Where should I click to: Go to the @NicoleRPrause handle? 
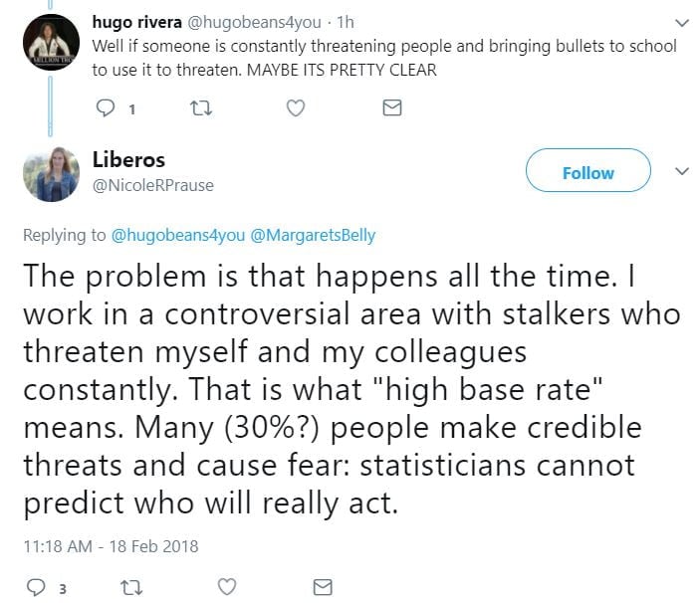151,185
